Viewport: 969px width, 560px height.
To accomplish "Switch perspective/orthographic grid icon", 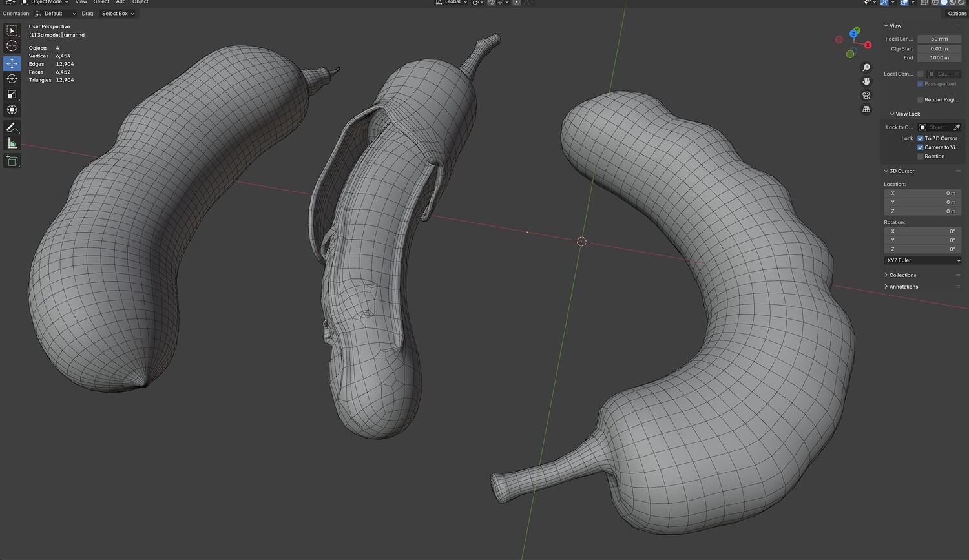I will pos(866,109).
